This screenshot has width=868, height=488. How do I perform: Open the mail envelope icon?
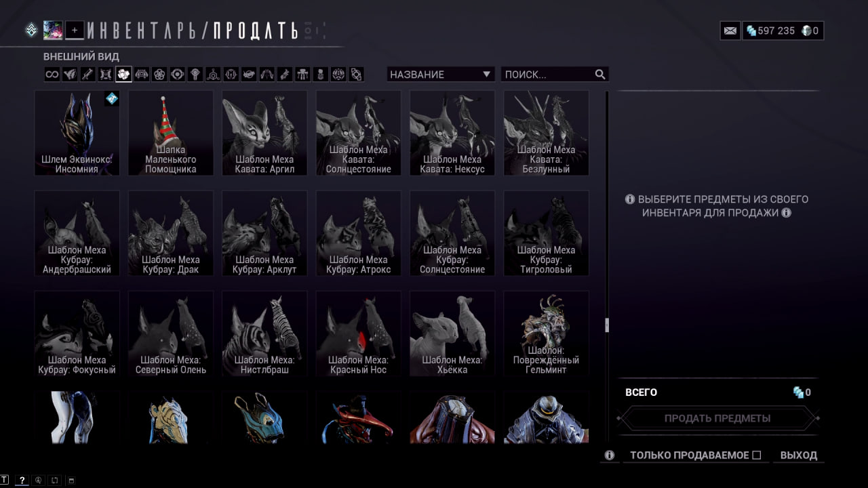click(730, 30)
